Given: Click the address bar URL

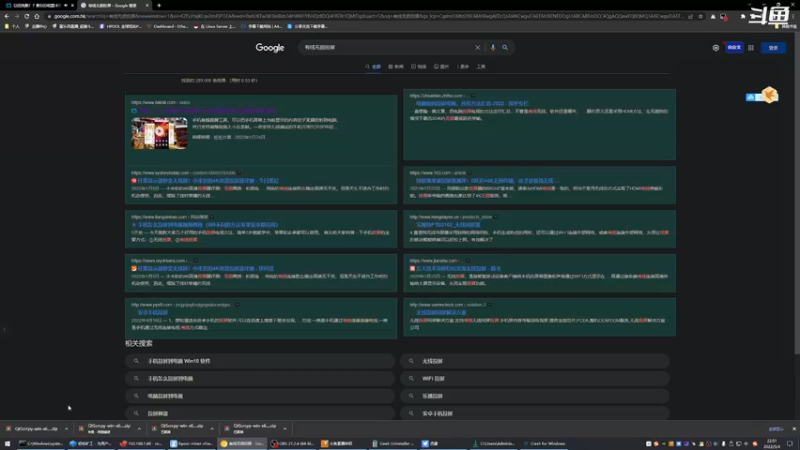Looking at the screenshot, I should (367, 16).
